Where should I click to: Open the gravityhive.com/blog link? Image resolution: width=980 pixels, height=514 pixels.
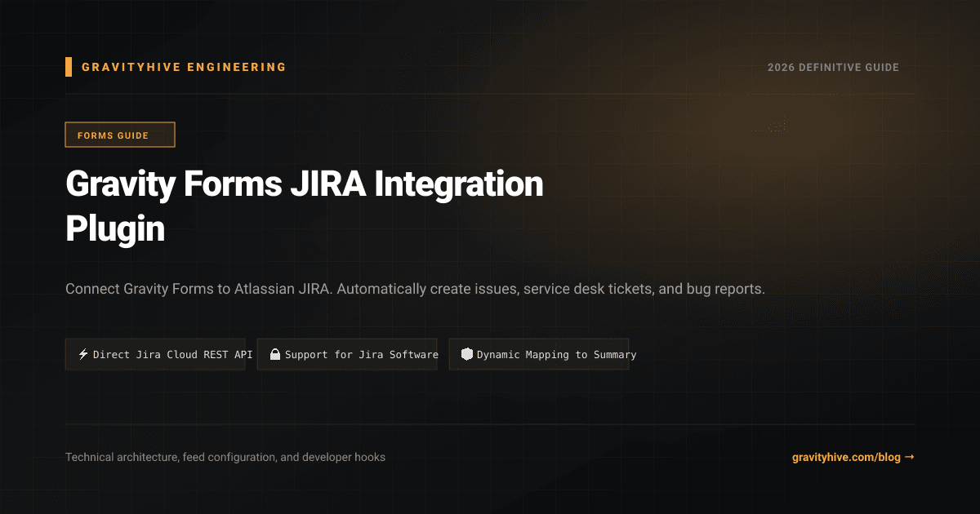[x=853, y=458]
